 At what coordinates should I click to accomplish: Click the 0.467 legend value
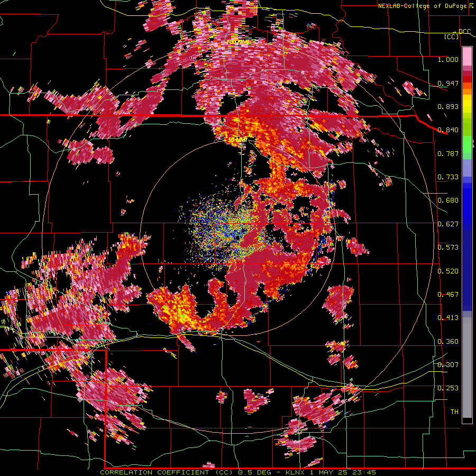coord(448,295)
